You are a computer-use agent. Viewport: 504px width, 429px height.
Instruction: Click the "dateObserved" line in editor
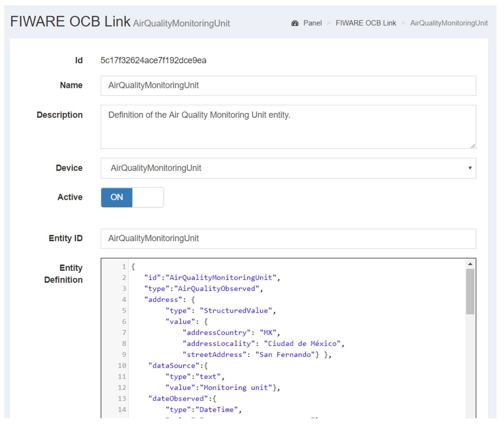(x=182, y=399)
